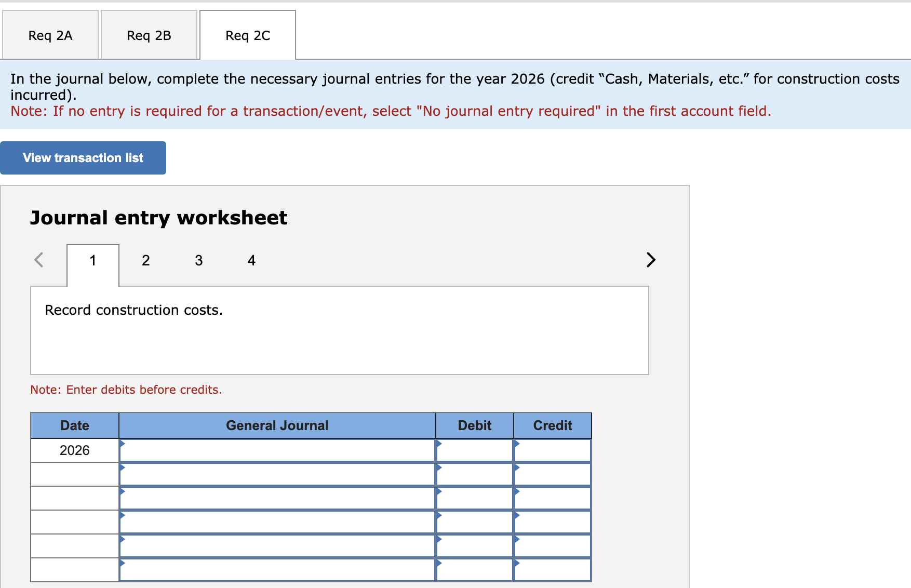Open fifth row General Journal account dropdown
The width and height of the screenshot is (911, 588).
point(277,546)
